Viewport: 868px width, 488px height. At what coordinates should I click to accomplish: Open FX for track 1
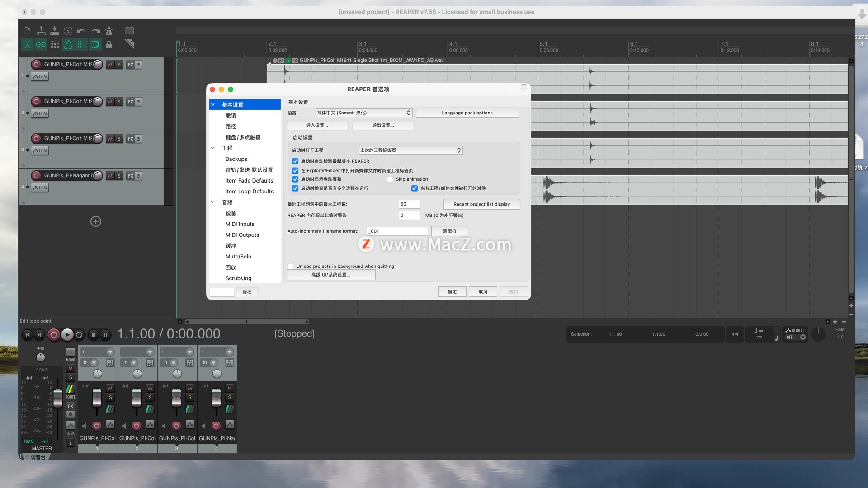click(131, 65)
